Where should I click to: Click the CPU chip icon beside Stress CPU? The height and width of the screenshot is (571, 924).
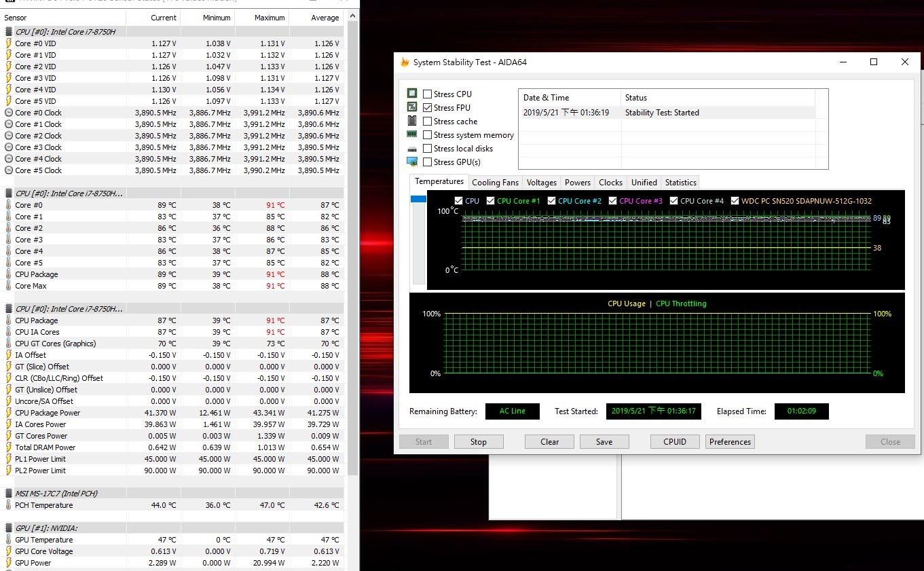pyautogui.click(x=411, y=94)
